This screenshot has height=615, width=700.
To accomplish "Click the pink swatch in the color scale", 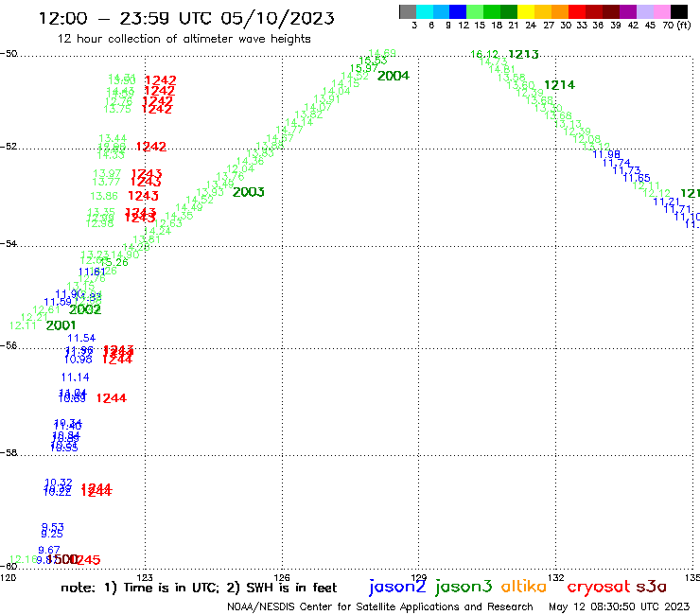I will (661, 12).
